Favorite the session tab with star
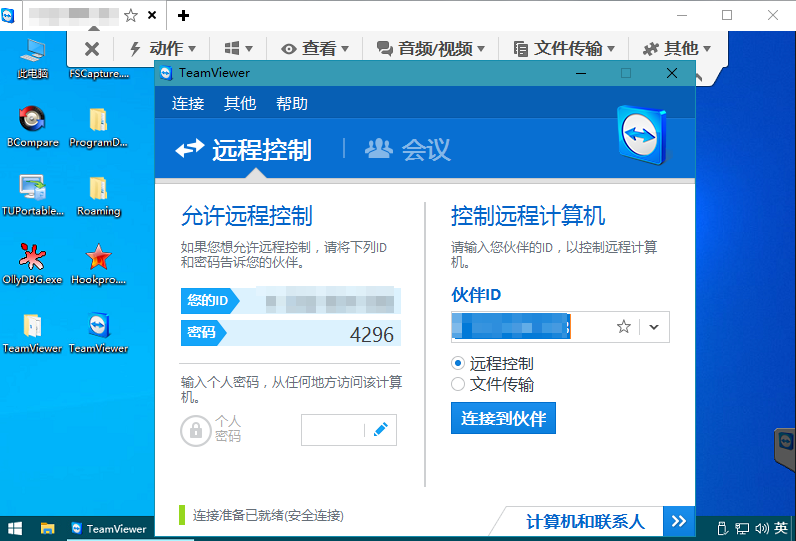Image resolution: width=796 pixels, height=541 pixels. tap(131, 16)
